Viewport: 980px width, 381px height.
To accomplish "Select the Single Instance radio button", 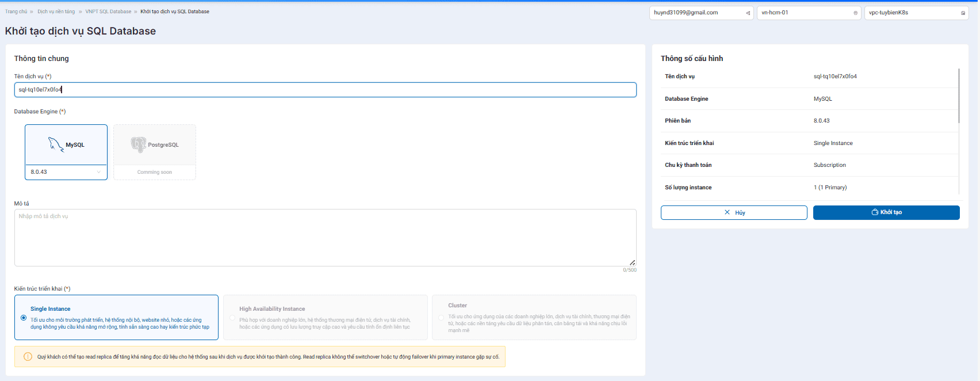I will (x=24, y=318).
